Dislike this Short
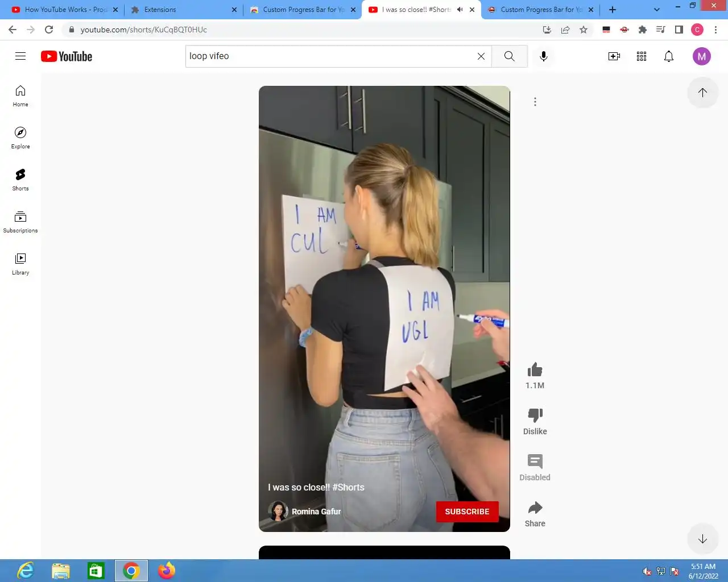Image resolution: width=728 pixels, height=582 pixels. tap(535, 415)
